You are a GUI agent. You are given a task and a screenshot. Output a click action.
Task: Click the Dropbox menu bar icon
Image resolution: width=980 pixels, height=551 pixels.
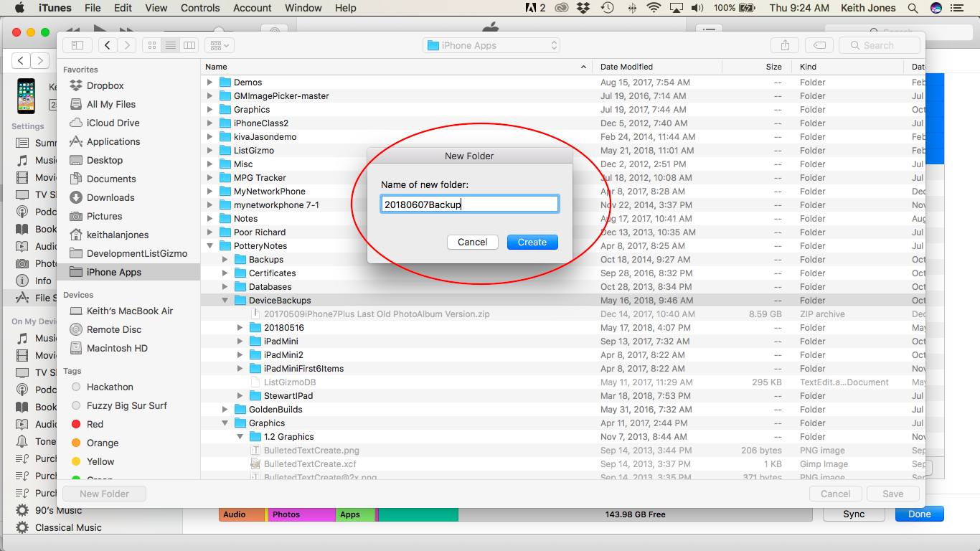[583, 8]
